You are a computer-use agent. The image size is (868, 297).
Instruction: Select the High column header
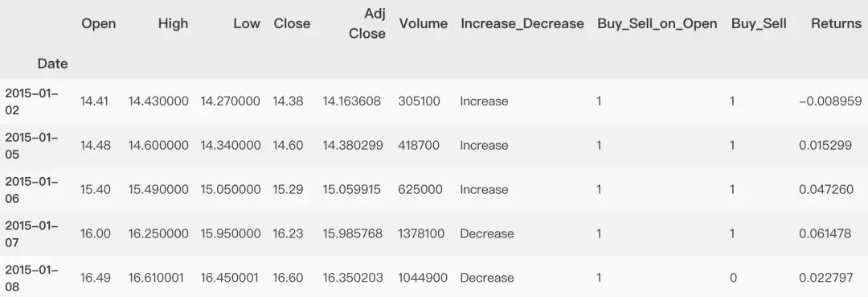tap(173, 24)
